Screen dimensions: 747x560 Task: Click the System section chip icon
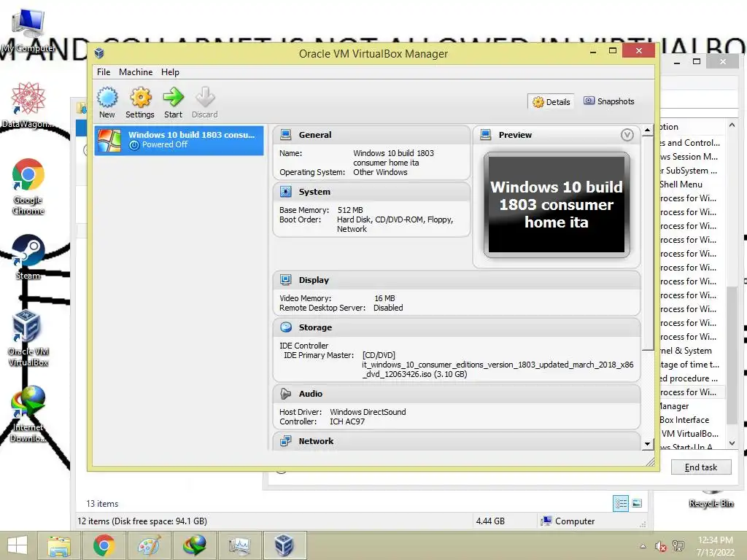tap(286, 192)
